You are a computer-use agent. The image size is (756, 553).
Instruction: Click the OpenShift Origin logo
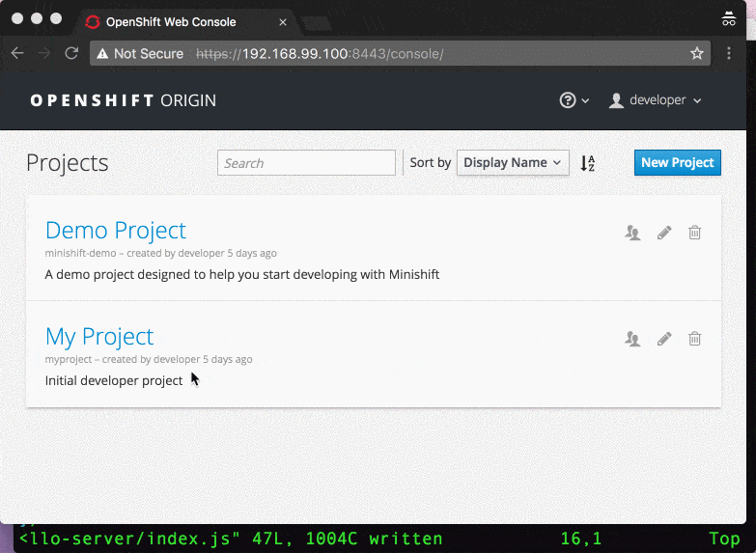[123, 100]
